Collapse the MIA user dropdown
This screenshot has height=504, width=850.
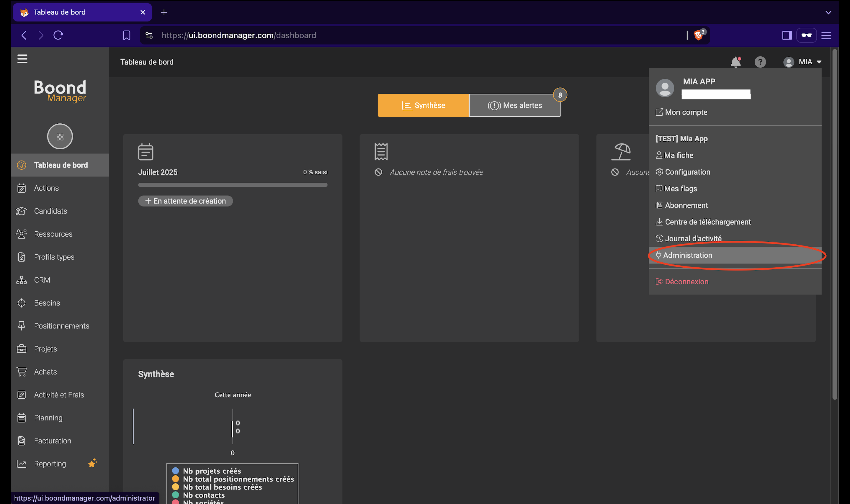click(x=802, y=62)
